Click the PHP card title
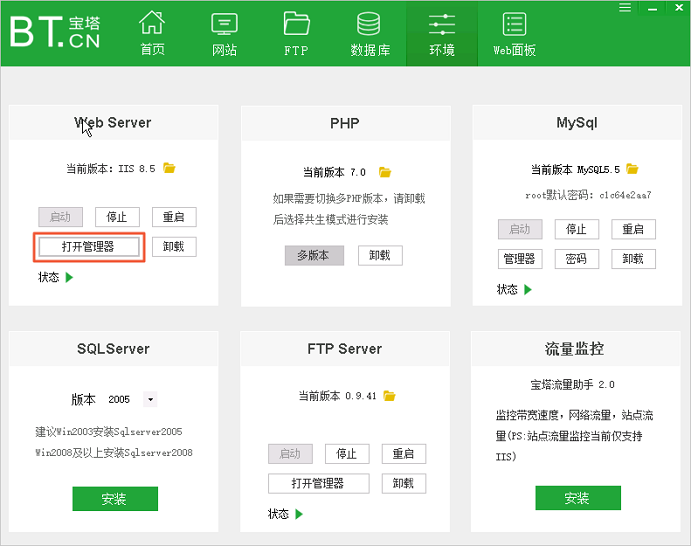Screen dimensions: 691x546 point(345,123)
